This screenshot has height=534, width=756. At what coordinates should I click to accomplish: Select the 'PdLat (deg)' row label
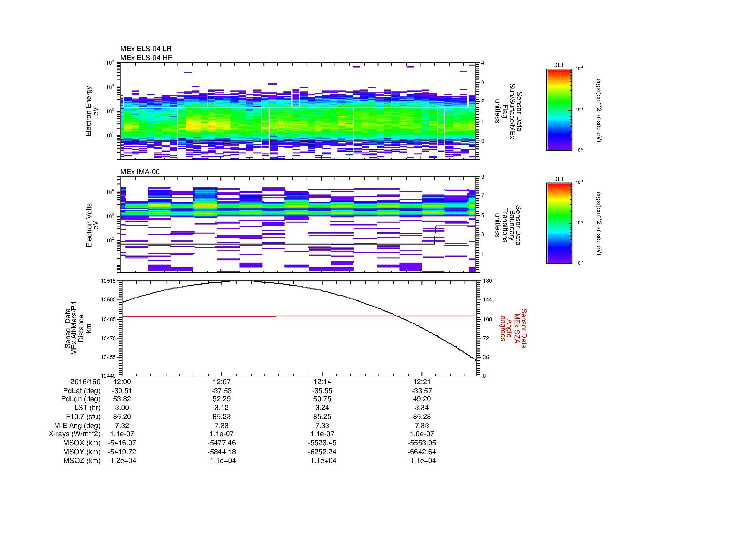coord(82,391)
